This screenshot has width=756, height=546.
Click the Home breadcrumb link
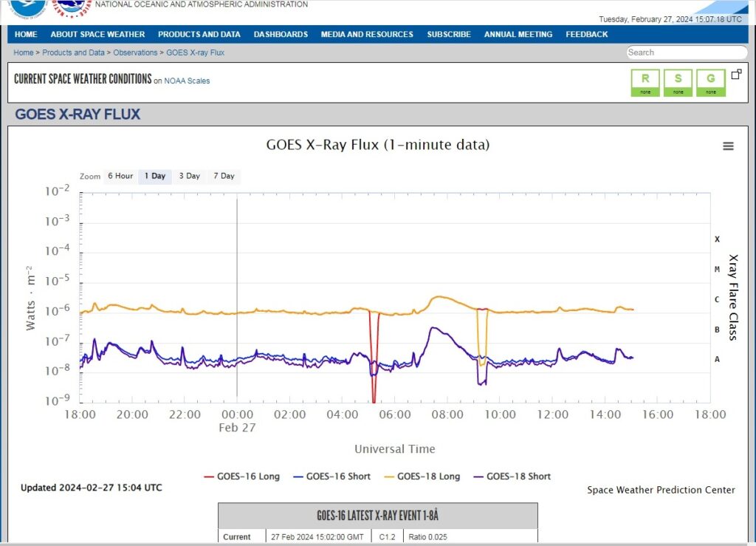[x=23, y=52]
